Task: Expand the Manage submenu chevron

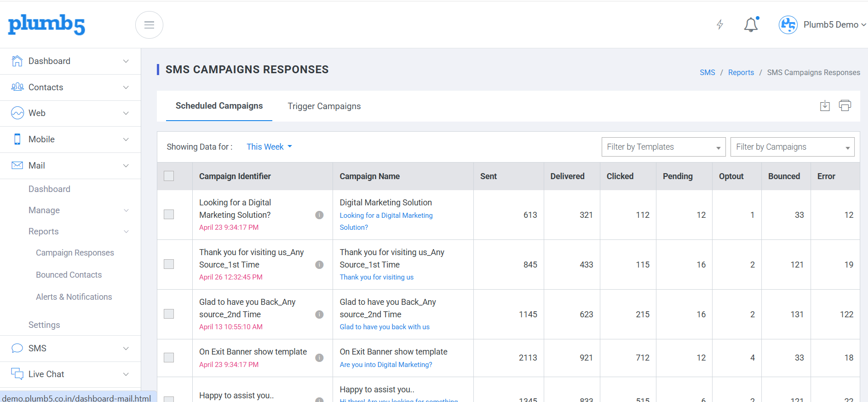Action: pyautogui.click(x=126, y=210)
